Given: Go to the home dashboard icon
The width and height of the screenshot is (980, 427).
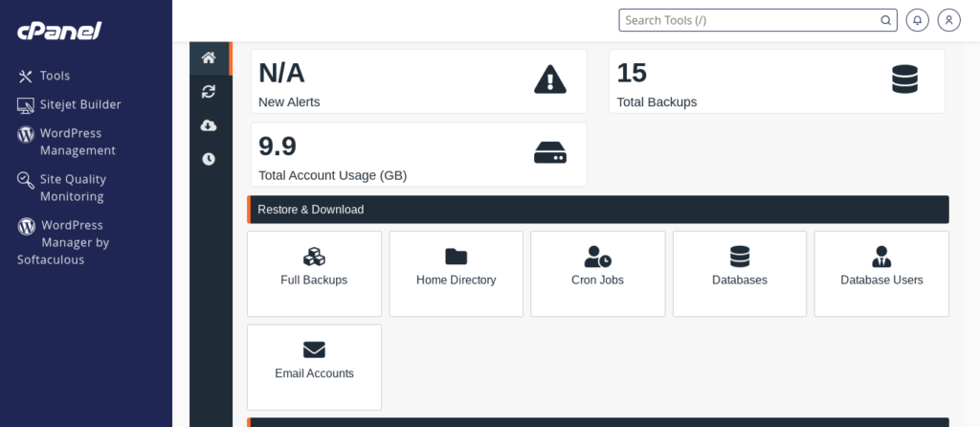Looking at the screenshot, I should [209, 58].
